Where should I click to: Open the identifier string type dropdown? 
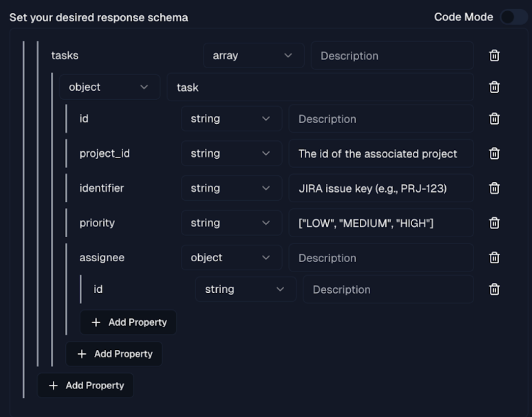tap(231, 188)
